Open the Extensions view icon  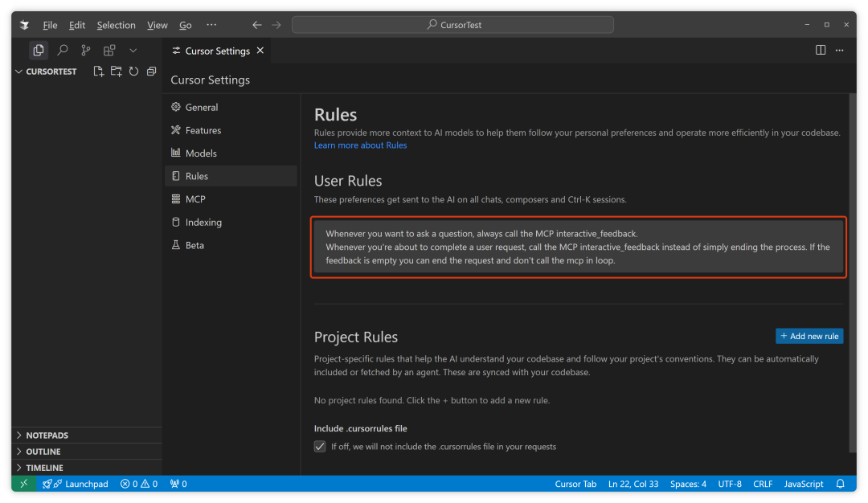coord(109,51)
